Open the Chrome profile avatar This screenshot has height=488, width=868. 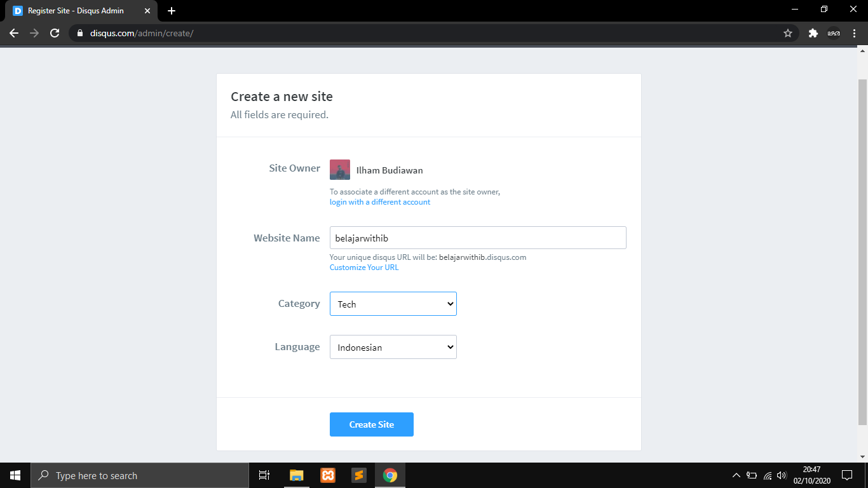click(834, 33)
